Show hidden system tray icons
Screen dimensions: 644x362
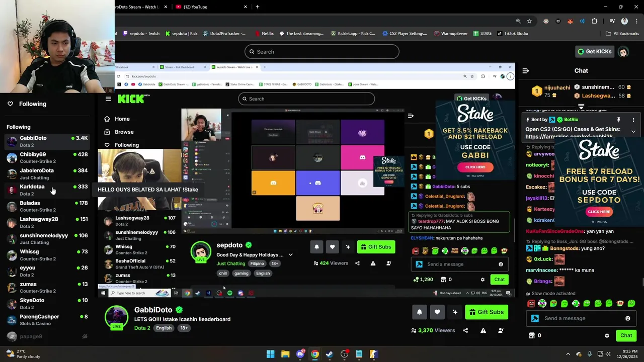[569, 354]
